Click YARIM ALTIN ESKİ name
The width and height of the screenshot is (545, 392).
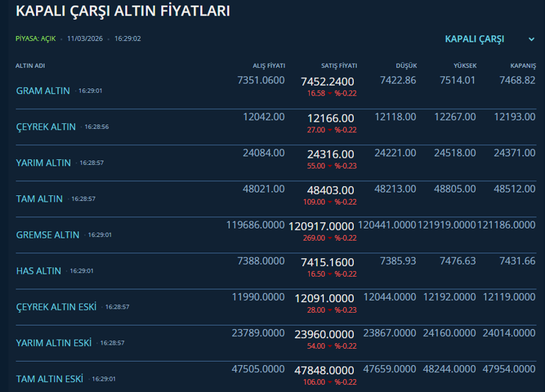tap(54, 343)
